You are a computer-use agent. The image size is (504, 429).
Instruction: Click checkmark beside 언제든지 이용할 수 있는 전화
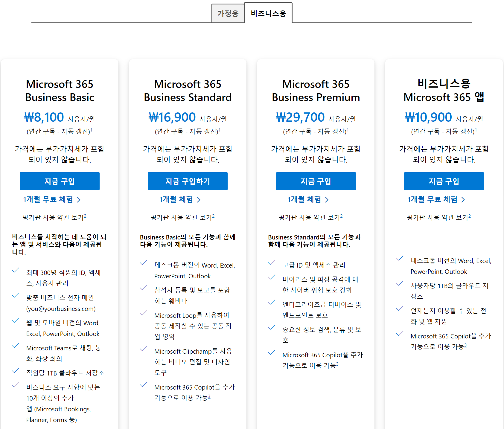400,309
